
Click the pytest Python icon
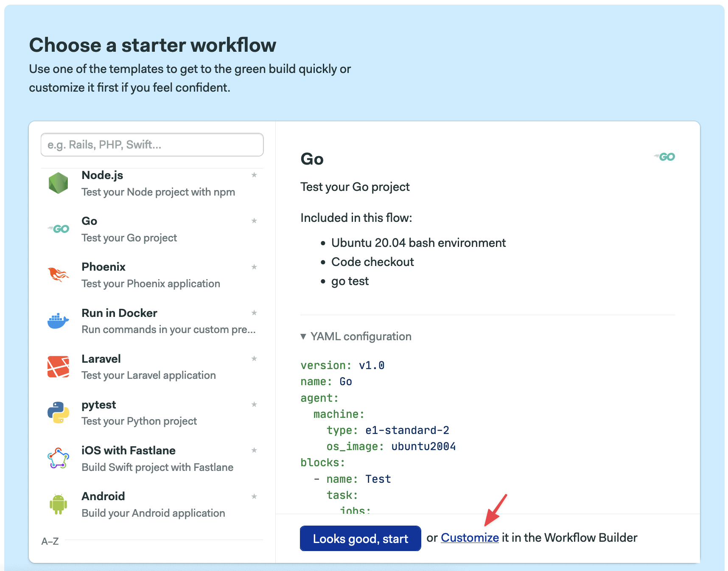coord(58,412)
